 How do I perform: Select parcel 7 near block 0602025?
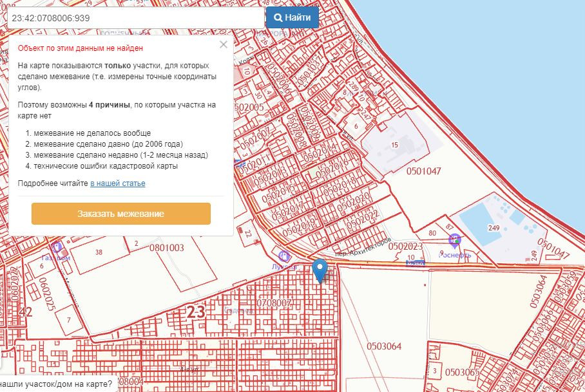click(x=68, y=320)
